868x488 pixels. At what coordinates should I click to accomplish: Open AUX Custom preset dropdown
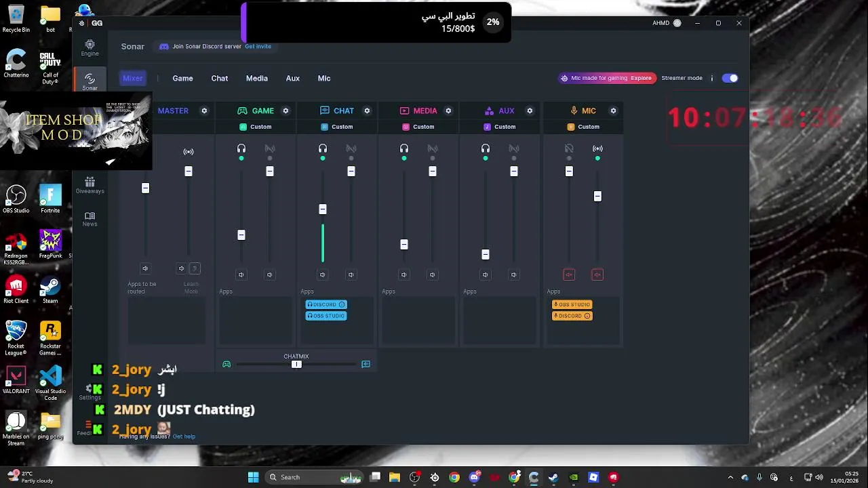[x=500, y=127]
